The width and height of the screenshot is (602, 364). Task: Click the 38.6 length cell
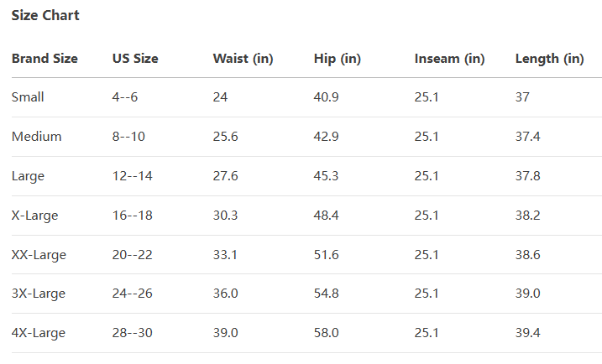pyautogui.click(x=527, y=255)
